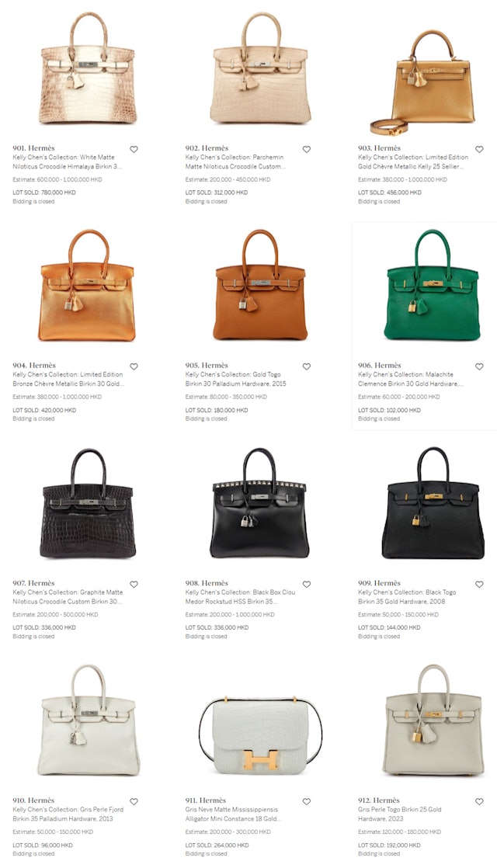Click heart beside lot 908 Rockstud Birkin
The width and height of the screenshot is (497, 868).
click(307, 584)
